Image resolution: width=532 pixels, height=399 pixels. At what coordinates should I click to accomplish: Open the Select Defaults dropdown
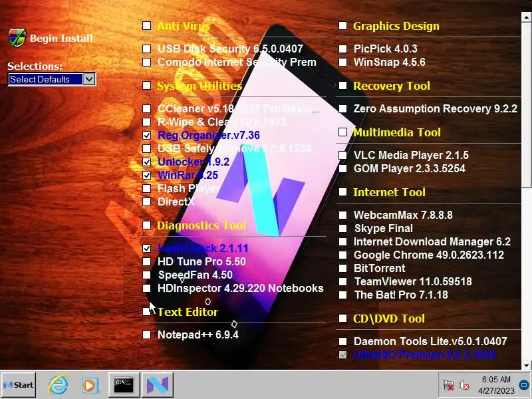[89, 79]
